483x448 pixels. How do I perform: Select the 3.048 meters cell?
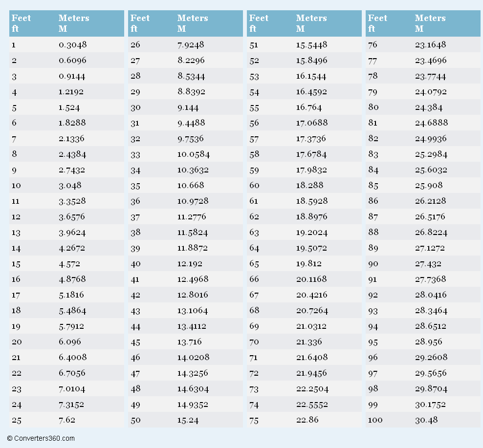click(70, 186)
